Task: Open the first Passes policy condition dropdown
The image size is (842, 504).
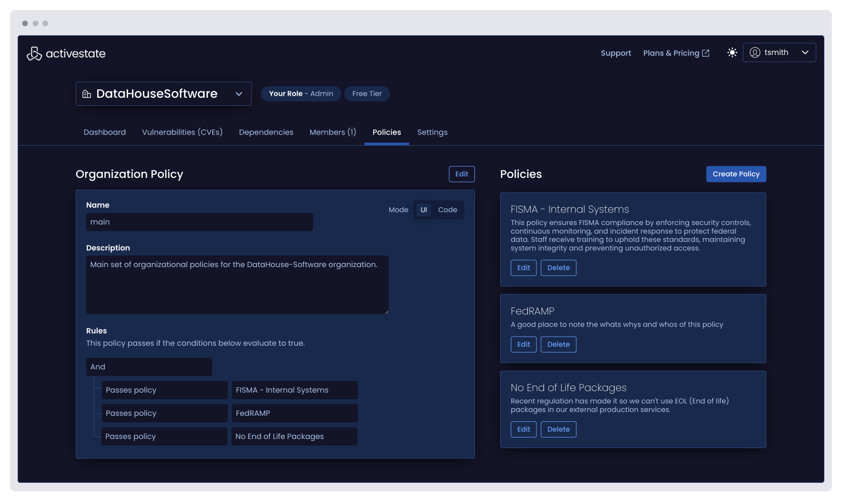Action: pyautogui.click(x=165, y=390)
